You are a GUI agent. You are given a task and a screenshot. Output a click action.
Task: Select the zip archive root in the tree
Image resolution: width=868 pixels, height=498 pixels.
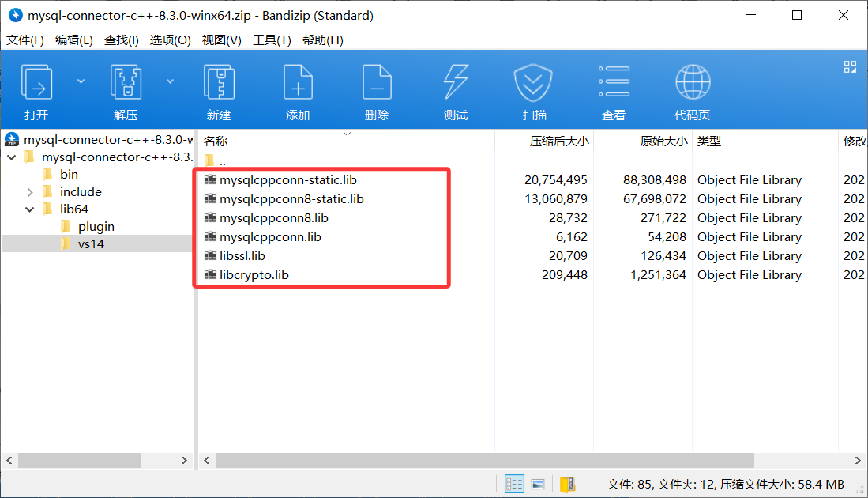click(x=98, y=140)
